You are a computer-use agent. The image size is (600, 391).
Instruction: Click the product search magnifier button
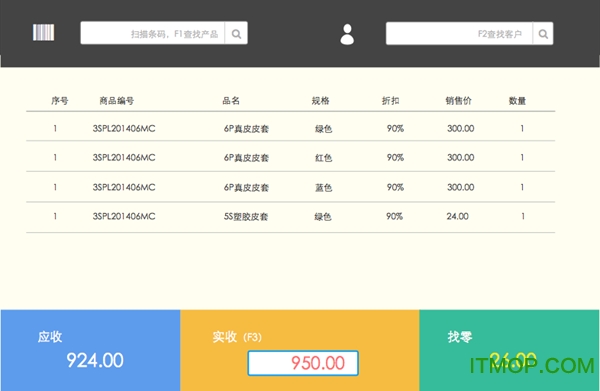click(x=236, y=33)
